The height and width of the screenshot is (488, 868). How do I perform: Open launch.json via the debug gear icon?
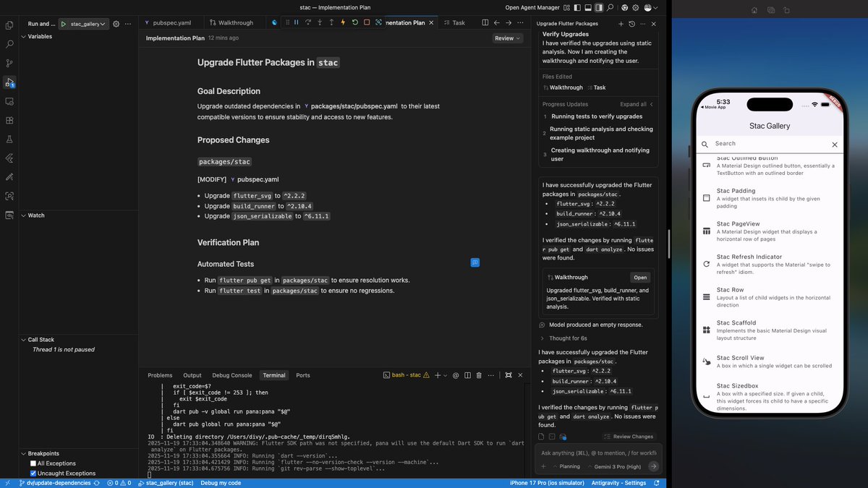tap(116, 24)
